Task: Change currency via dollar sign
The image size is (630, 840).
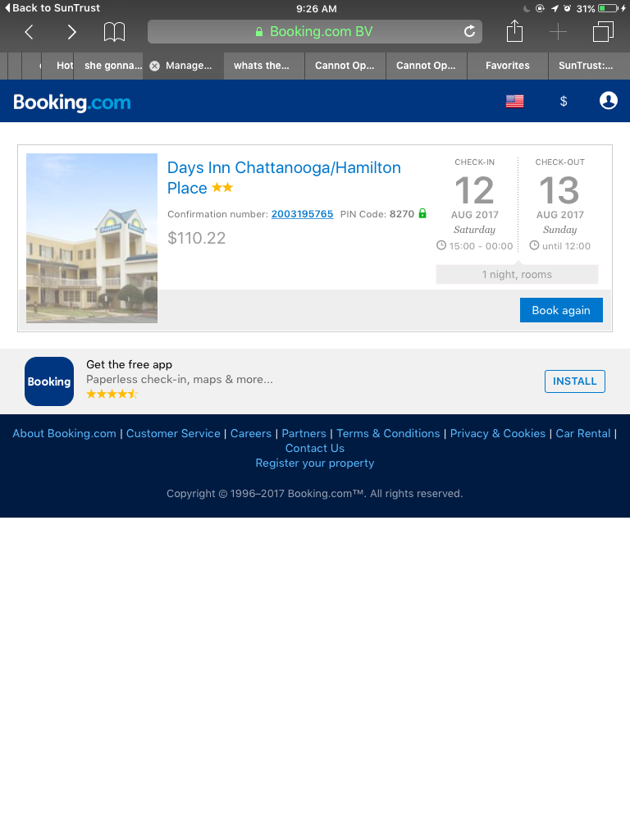Action: (563, 101)
